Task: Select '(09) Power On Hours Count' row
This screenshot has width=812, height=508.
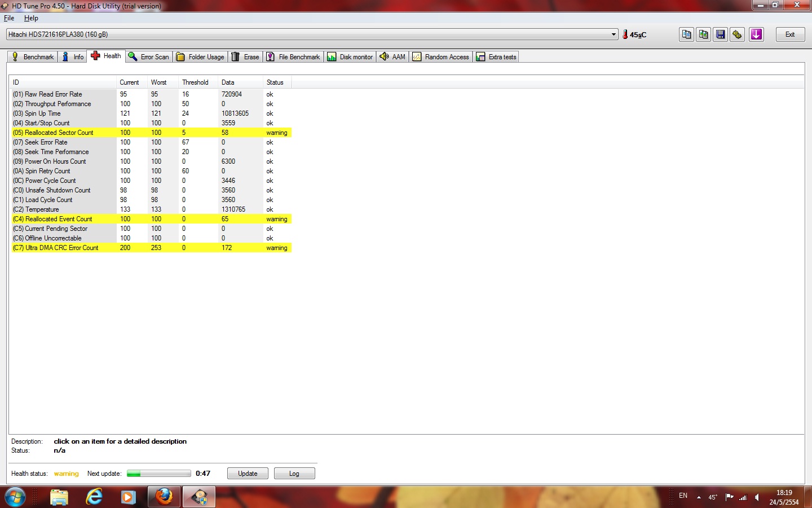Action: click(151, 161)
